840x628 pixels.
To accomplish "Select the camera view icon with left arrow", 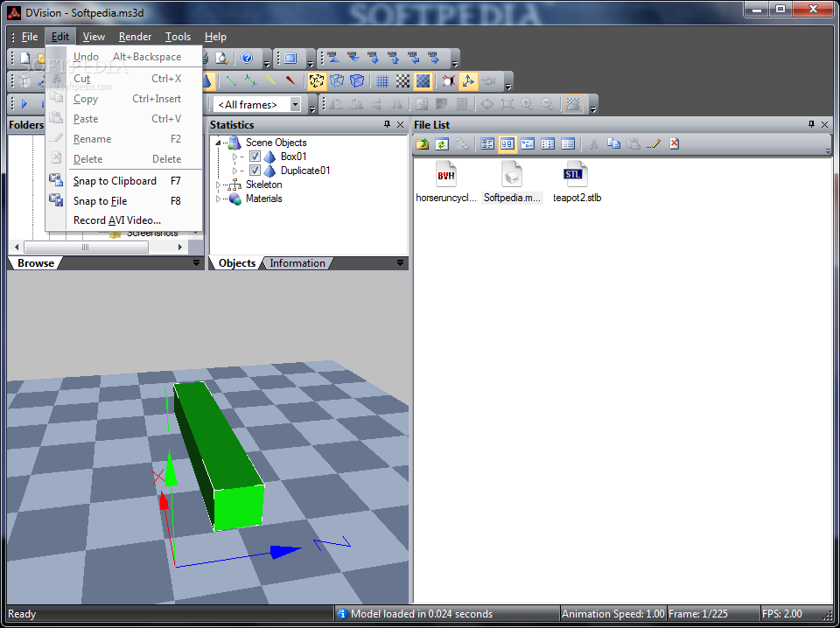I will [x=414, y=57].
